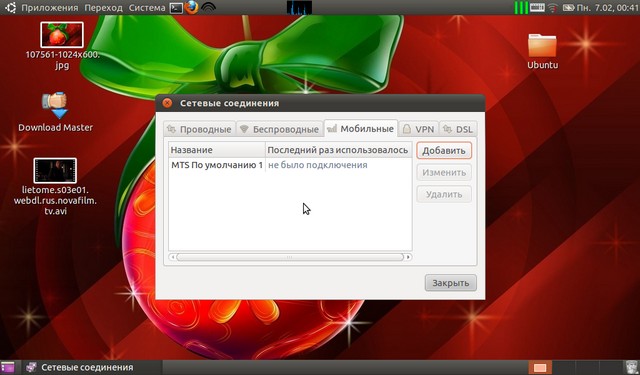Select the Download Master desktop icon
This screenshot has height=375, width=640.
[56, 112]
